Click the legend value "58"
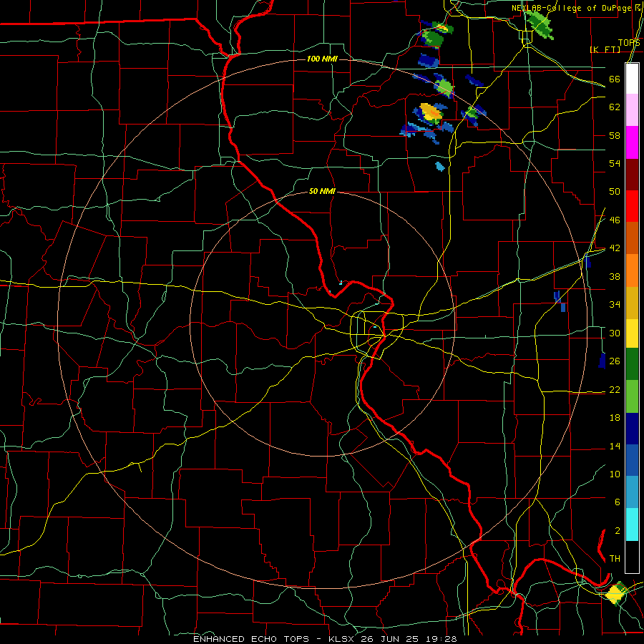 click(x=615, y=135)
